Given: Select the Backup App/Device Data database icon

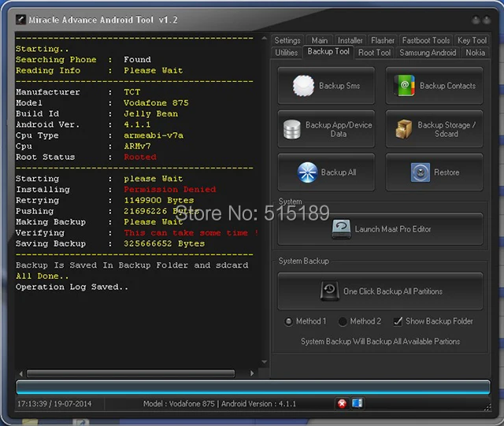Looking at the screenshot, I should coord(292,129).
